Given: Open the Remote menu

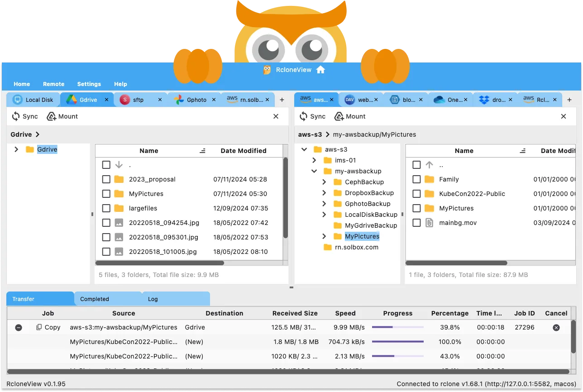Looking at the screenshot, I should click(x=53, y=84).
